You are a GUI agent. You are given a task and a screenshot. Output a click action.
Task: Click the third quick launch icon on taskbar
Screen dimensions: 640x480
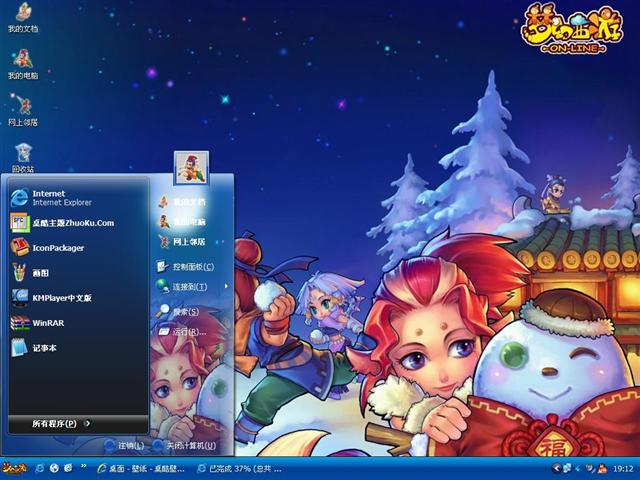[x=69, y=468]
